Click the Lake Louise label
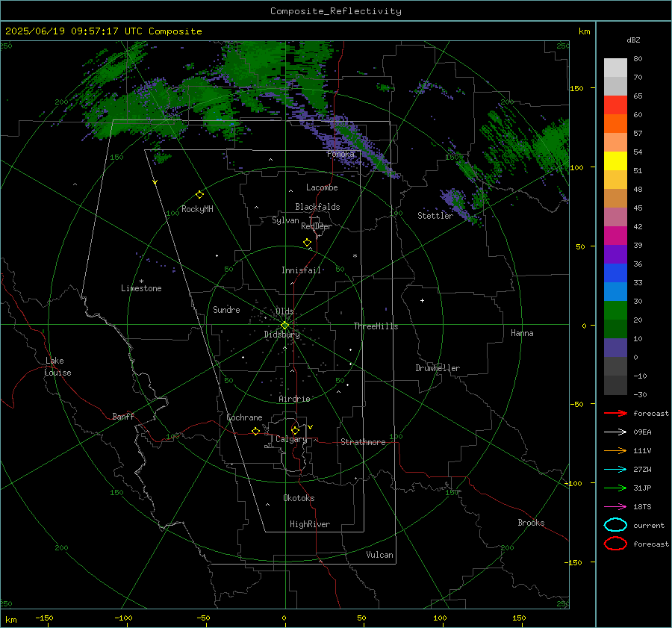The width and height of the screenshot is (672, 628). click(x=57, y=367)
